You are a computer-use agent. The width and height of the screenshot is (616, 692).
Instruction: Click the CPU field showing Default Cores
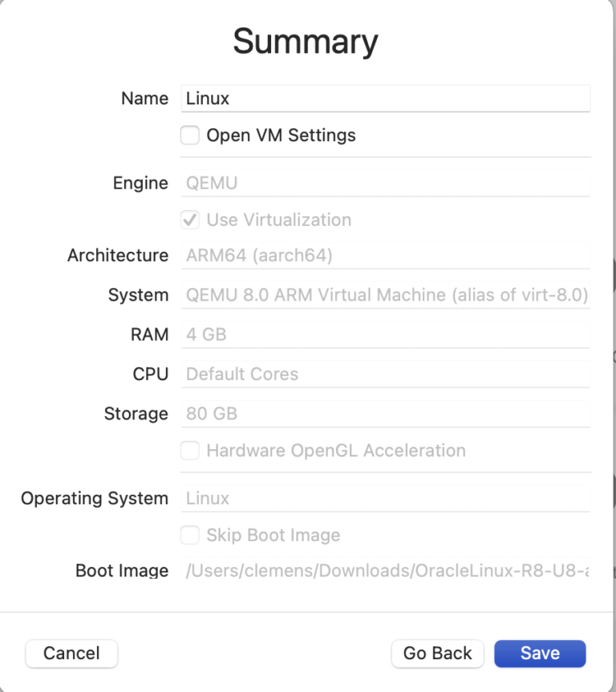pos(385,374)
